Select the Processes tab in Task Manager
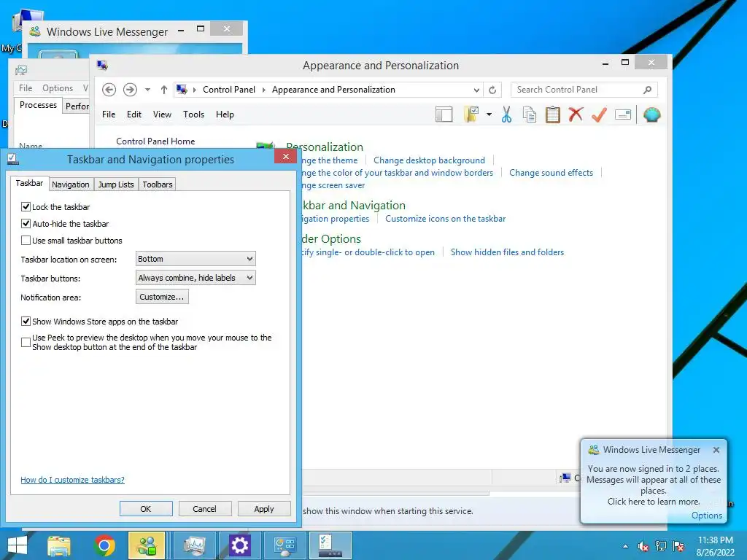Screen dimensions: 747x560 pyautogui.click(x=38, y=105)
